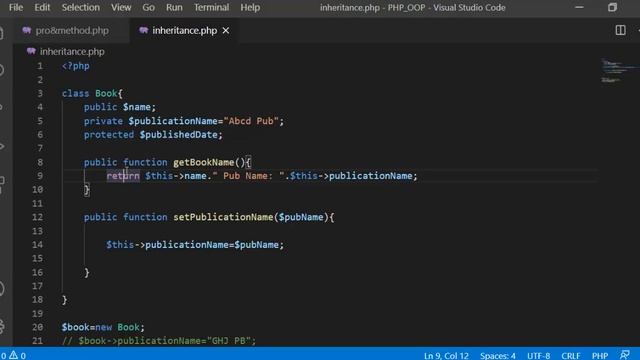This screenshot has width=640, height=360.
Task: Click $publishedDate on line 6
Action: click(178, 135)
